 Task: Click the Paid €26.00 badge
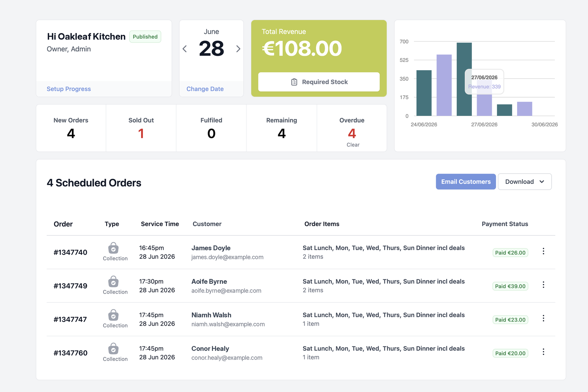(510, 253)
